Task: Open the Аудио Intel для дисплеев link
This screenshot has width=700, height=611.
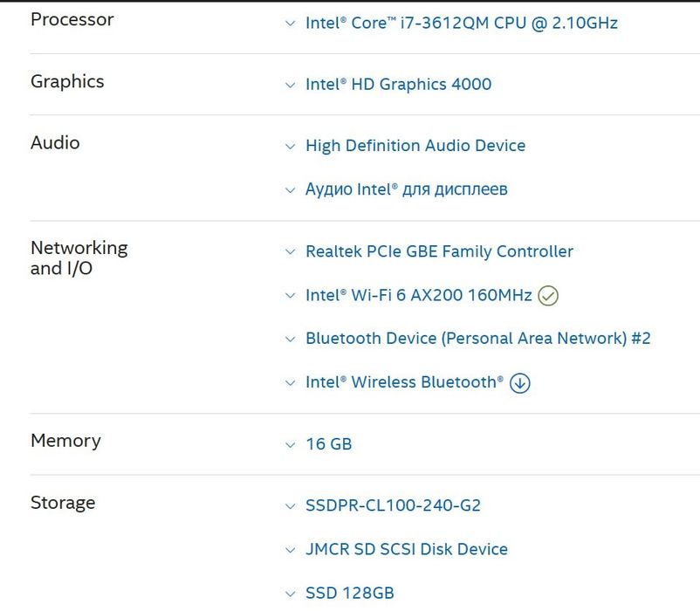Action: 406,189
